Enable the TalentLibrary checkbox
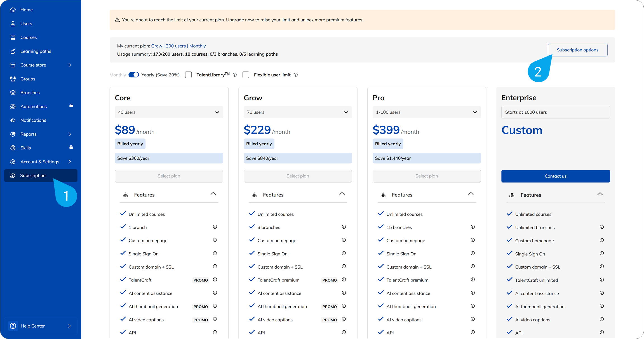Screen dimensions: 644x339 pyautogui.click(x=189, y=75)
